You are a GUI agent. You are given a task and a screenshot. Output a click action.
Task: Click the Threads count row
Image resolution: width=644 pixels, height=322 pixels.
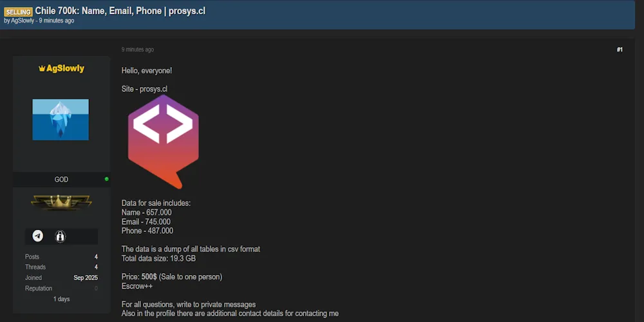(x=61, y=267)
